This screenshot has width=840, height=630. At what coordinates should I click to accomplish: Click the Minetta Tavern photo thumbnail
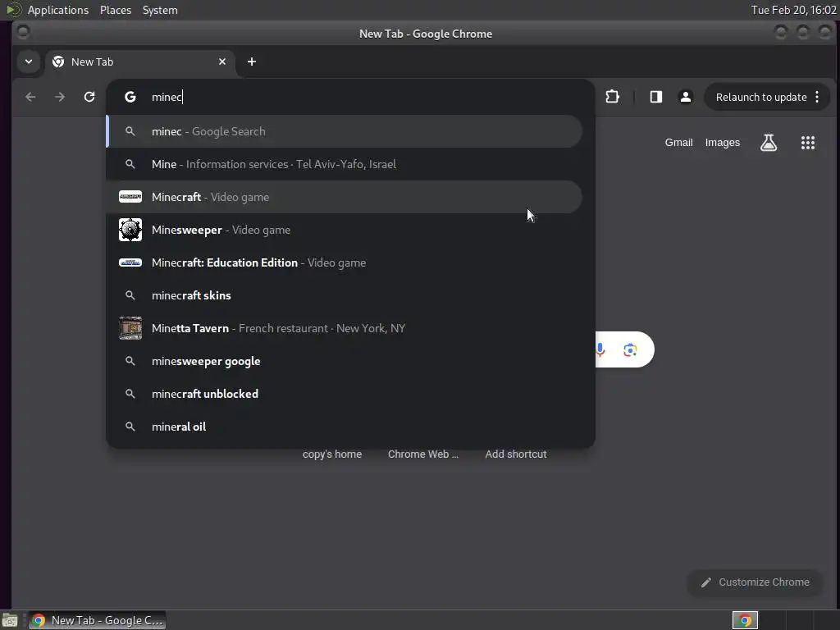coord(130,328)
